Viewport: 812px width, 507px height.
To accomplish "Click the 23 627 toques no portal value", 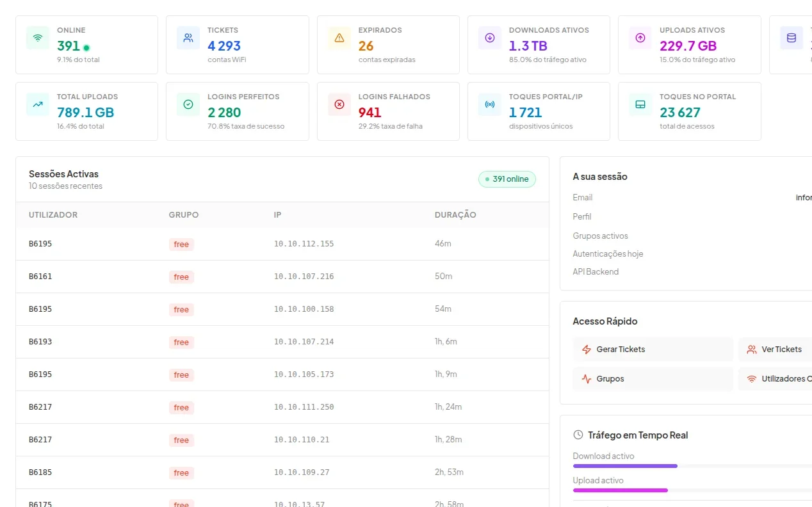I will 680,113.
